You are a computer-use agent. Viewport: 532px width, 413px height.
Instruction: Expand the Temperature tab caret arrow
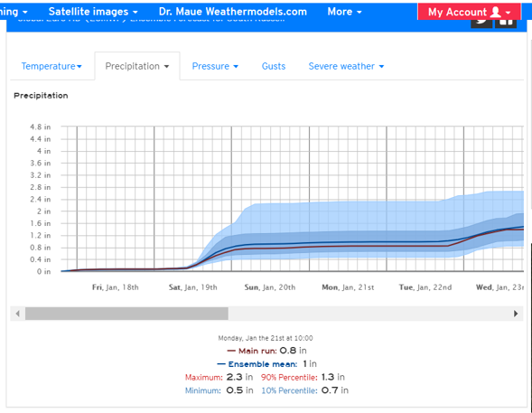click(x=79, y=67)
